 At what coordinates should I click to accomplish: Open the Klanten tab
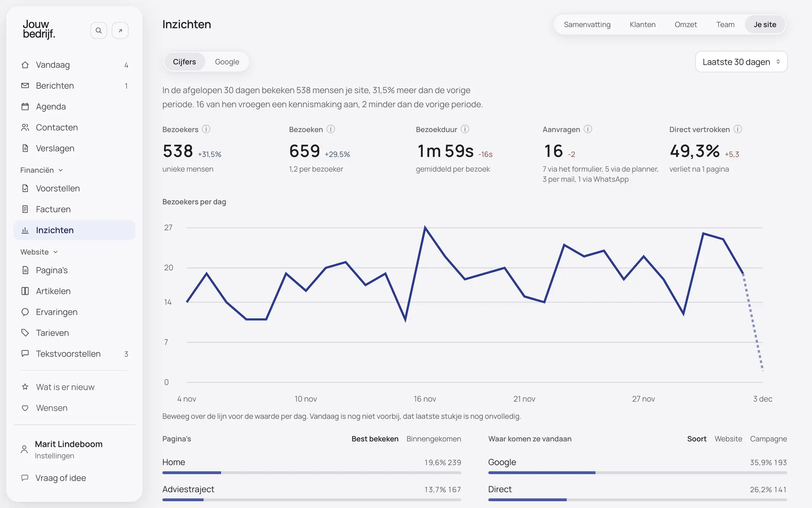pyautogui.click(x=642, y=24)
